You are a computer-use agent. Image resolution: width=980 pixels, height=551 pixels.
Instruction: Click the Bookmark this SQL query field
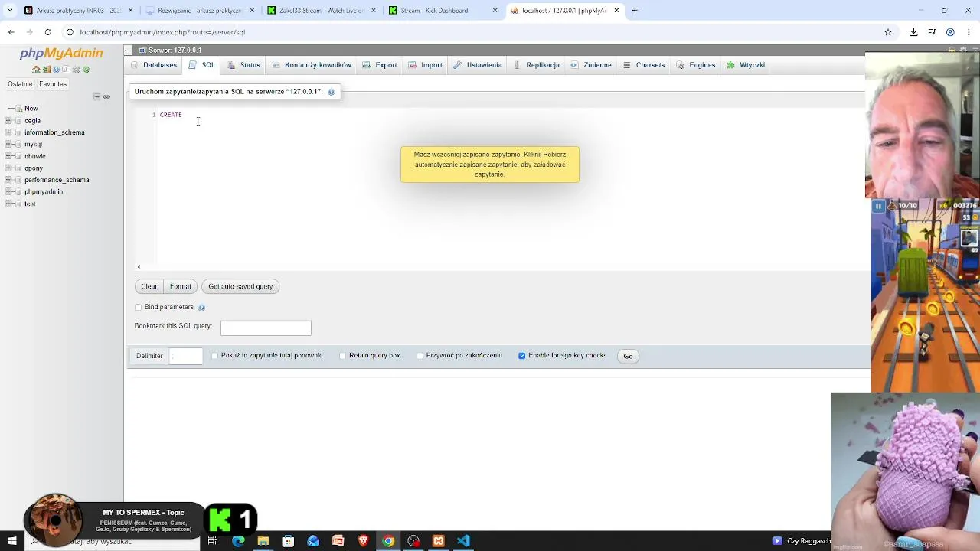[266, 328]
